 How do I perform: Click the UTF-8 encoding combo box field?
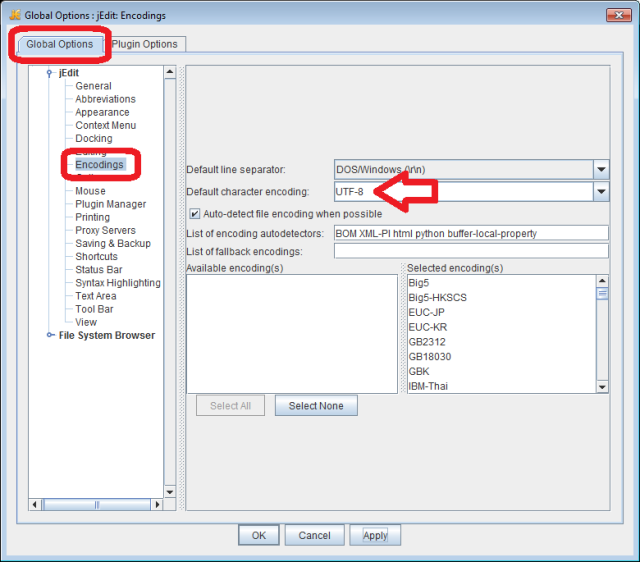pos(464,191)
